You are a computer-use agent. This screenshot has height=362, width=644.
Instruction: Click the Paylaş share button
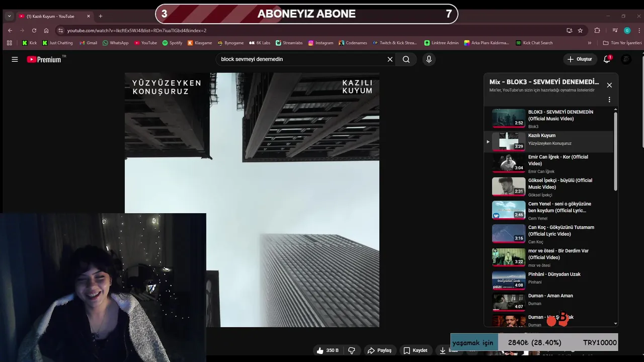(x=379, y=350)
